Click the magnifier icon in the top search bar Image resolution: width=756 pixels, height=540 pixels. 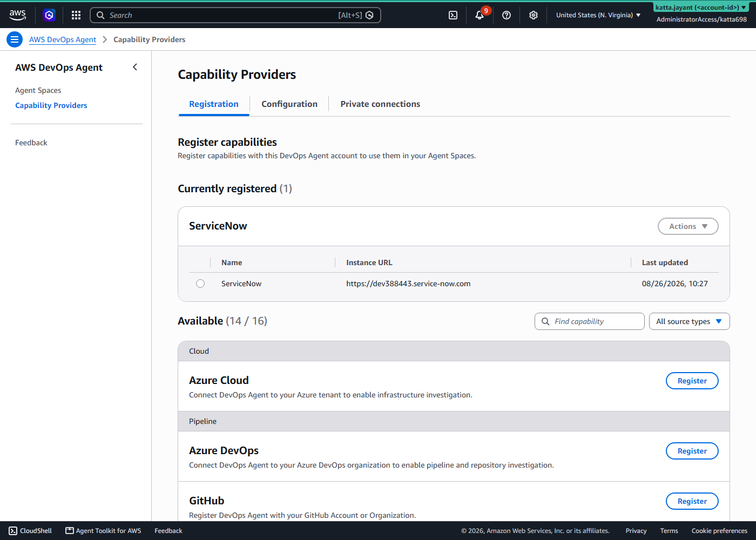coord(100,15)
